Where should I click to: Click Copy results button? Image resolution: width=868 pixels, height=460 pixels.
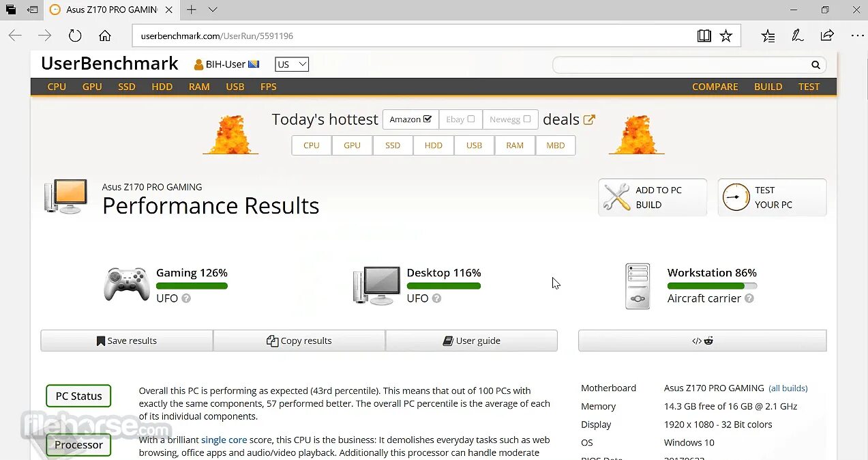pos(299,341)
